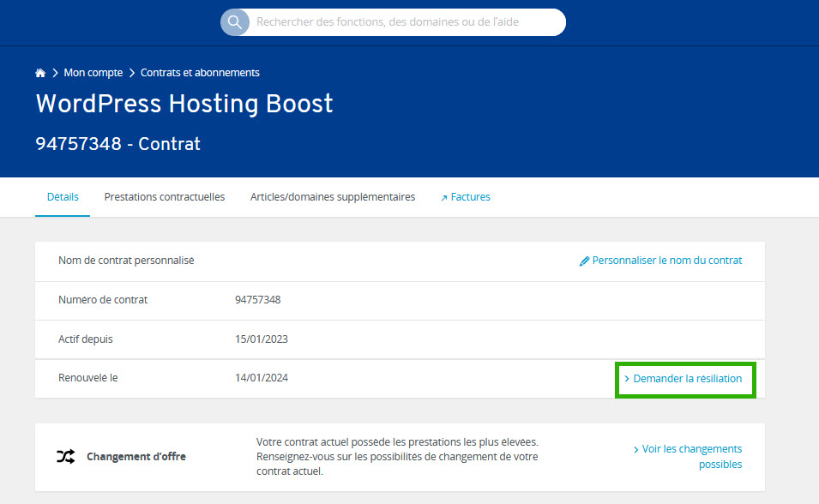
Task: Click the pencil icon to personalize contract name
Action: coord(584,261)
